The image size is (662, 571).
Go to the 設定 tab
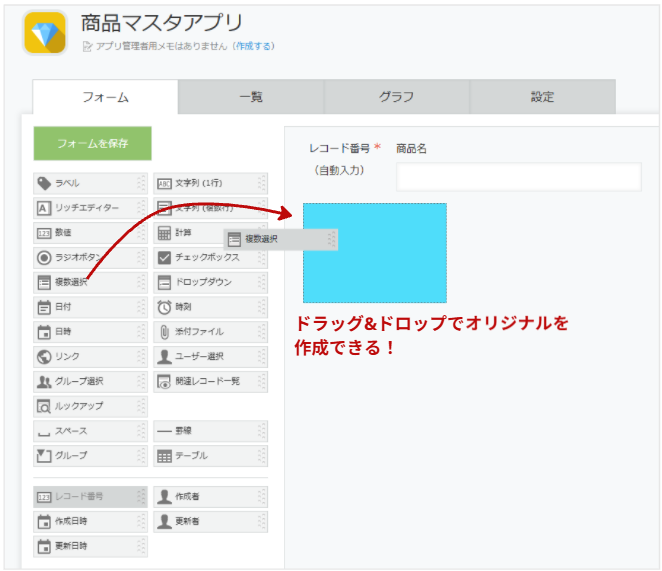[542, 97]
